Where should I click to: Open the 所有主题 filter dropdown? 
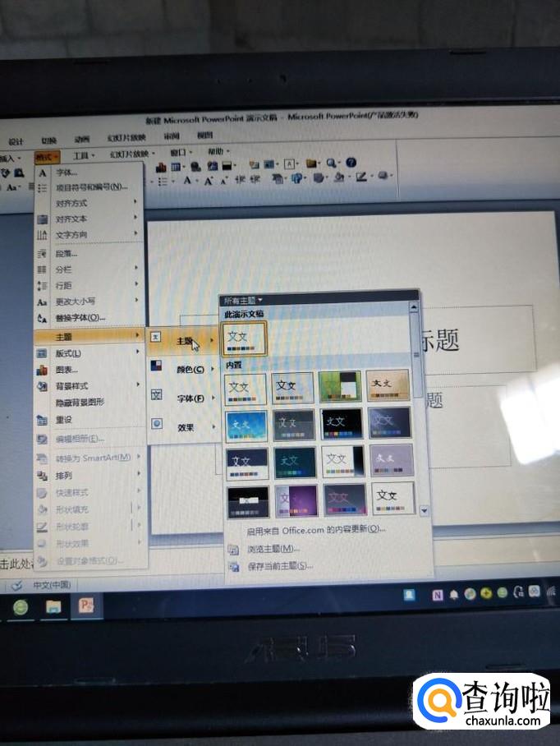tap(243, 301)
